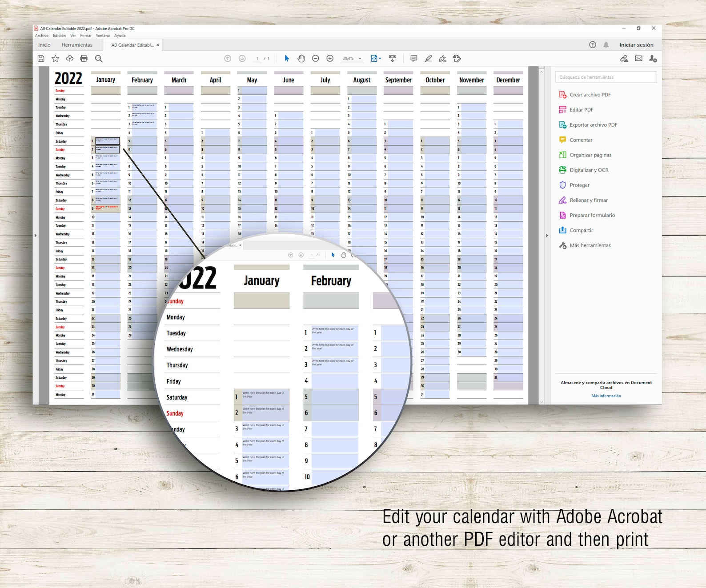The image size is (706, 588).
Task: Add the file to starred with star icon
Action: (x=55, y=58)
